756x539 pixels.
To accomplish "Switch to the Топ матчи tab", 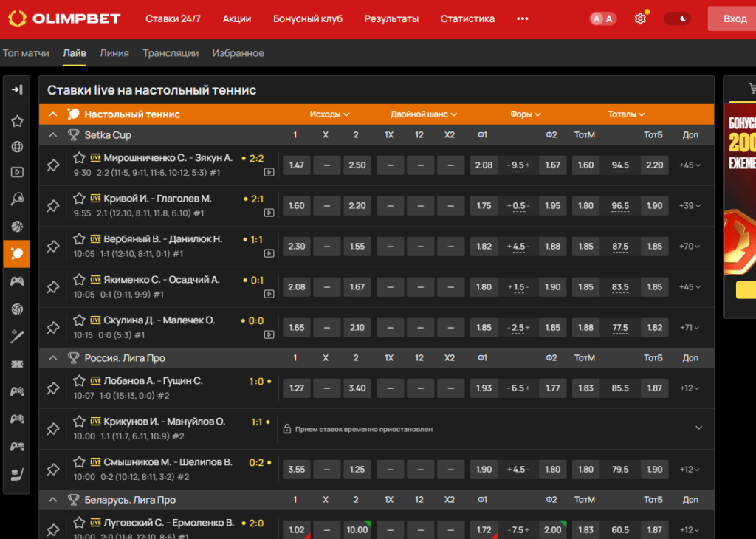I will [x=26, y=53].
